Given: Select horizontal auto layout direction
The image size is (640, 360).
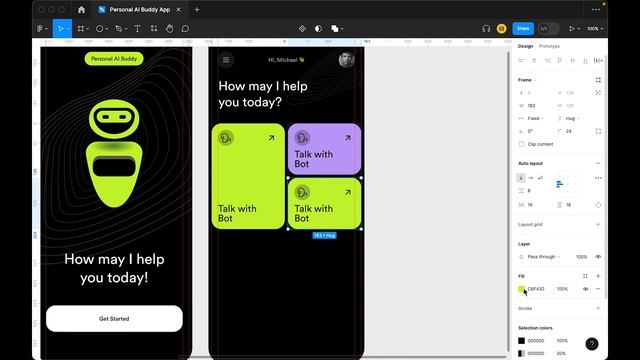Looking at the screenshot, I should pos(531,178).
